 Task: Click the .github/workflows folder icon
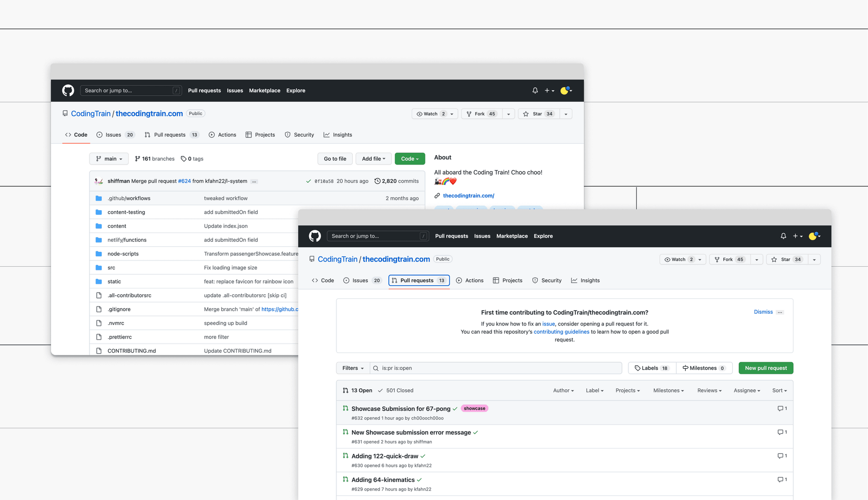(x=99, y=198)
